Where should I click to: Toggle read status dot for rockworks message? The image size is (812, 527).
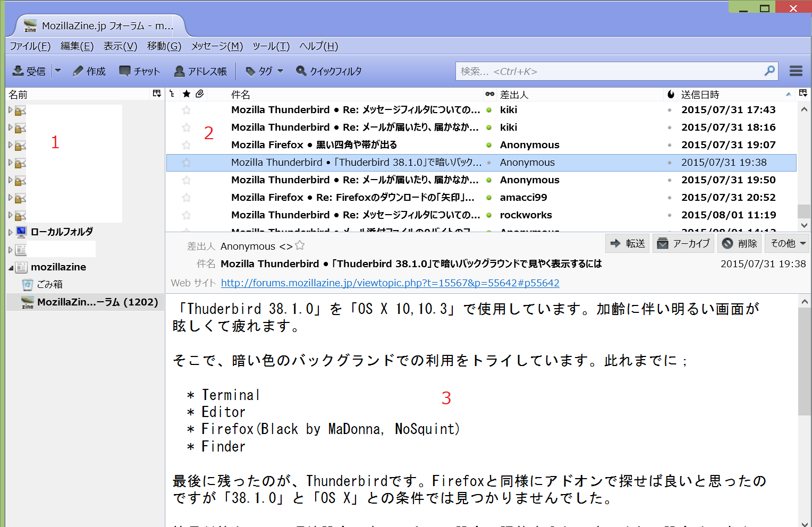489,215
